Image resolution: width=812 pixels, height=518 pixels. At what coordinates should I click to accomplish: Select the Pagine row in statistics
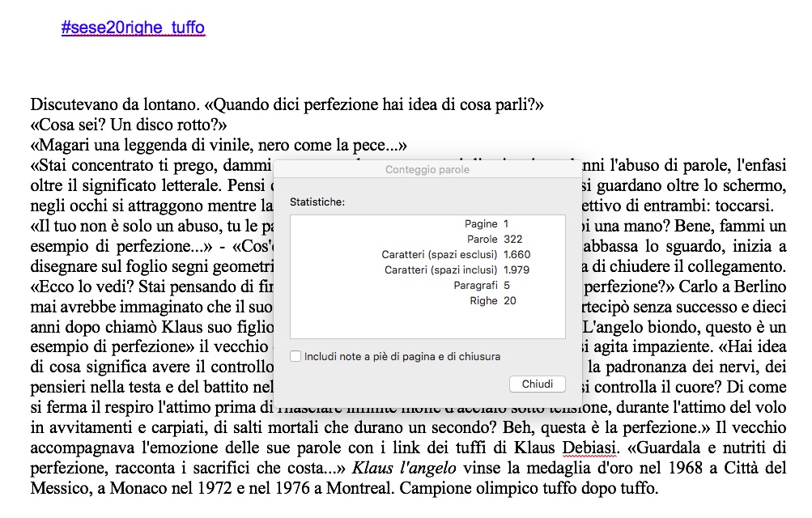click(x=427, y=224)
